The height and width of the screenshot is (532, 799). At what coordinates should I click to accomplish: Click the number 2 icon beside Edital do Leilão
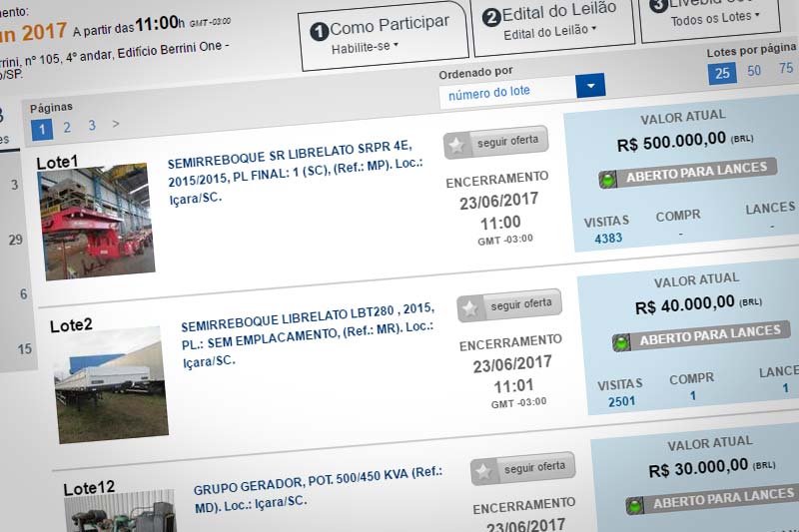(491, 17)
